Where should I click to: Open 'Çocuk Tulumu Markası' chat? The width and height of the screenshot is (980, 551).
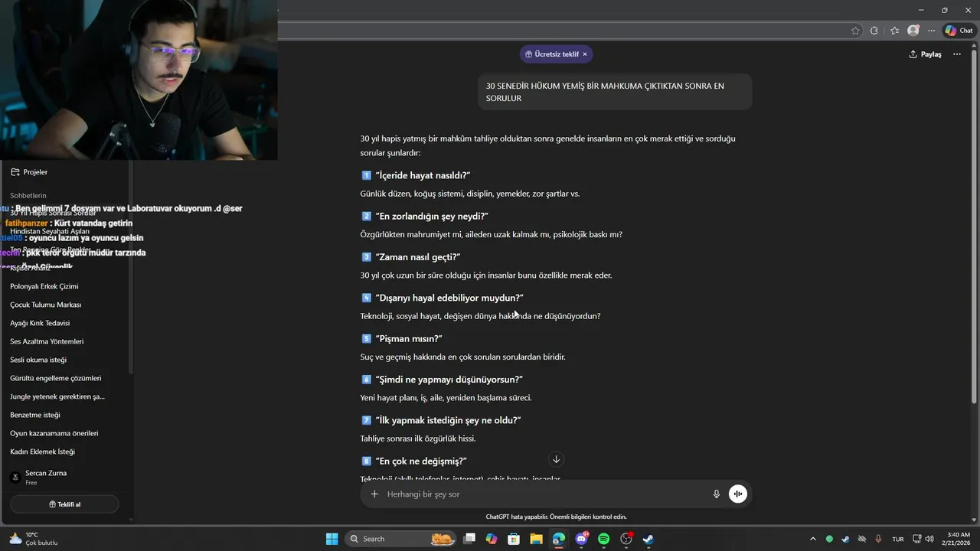[46, 305]
